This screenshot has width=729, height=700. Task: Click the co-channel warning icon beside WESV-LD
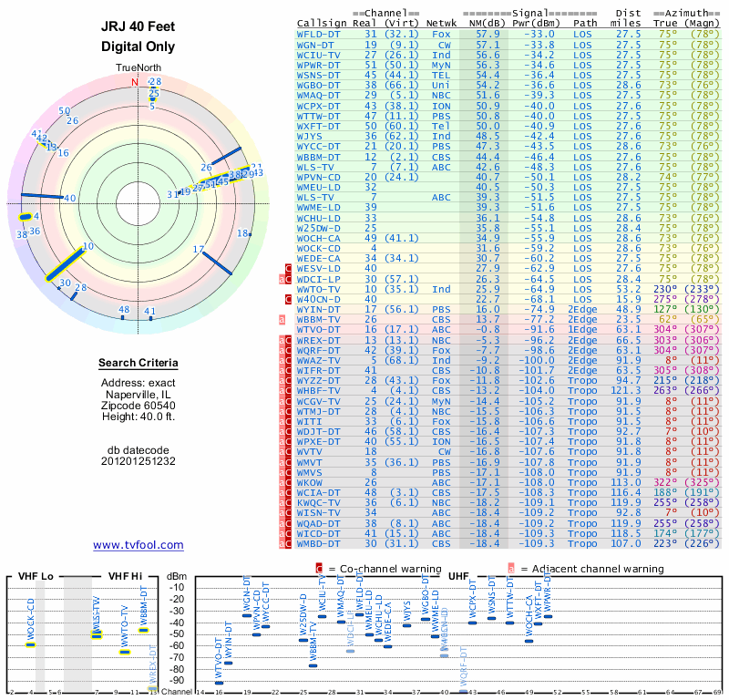[x=288, y=268]
